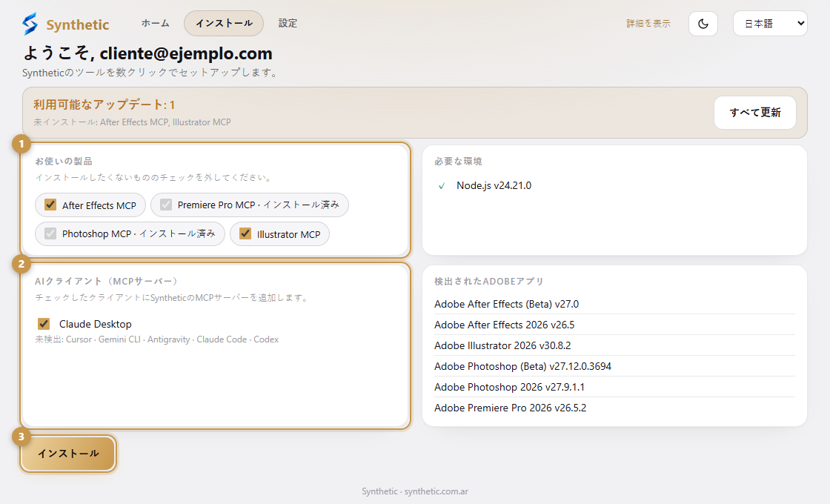Select the インストール tab in navigation
This screenshot has width=830, height=504.
point(223,23)
